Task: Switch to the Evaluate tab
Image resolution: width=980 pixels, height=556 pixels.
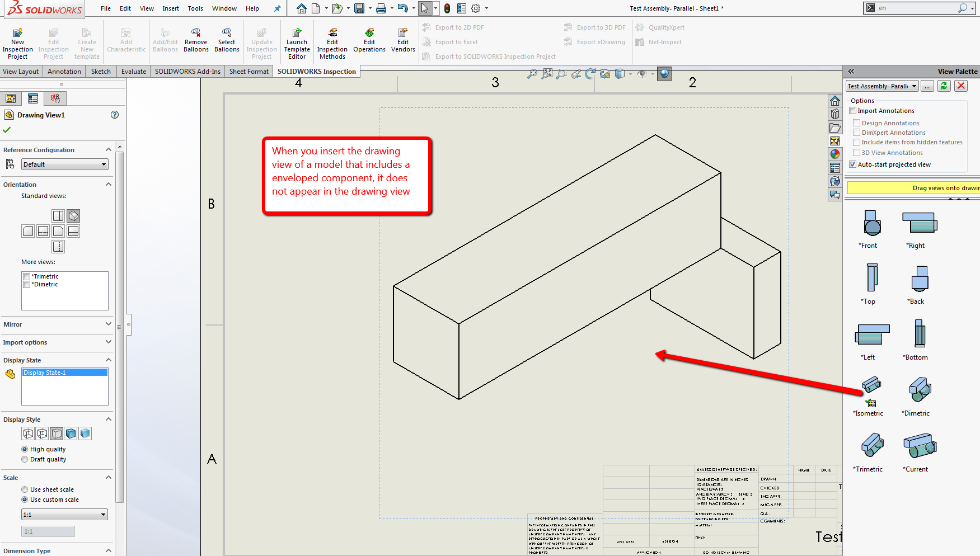Action: [134, 72]
